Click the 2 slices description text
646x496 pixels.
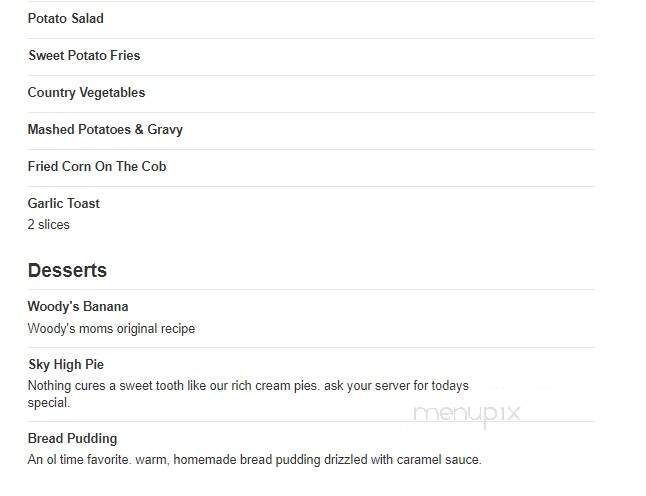pos(49,225)
